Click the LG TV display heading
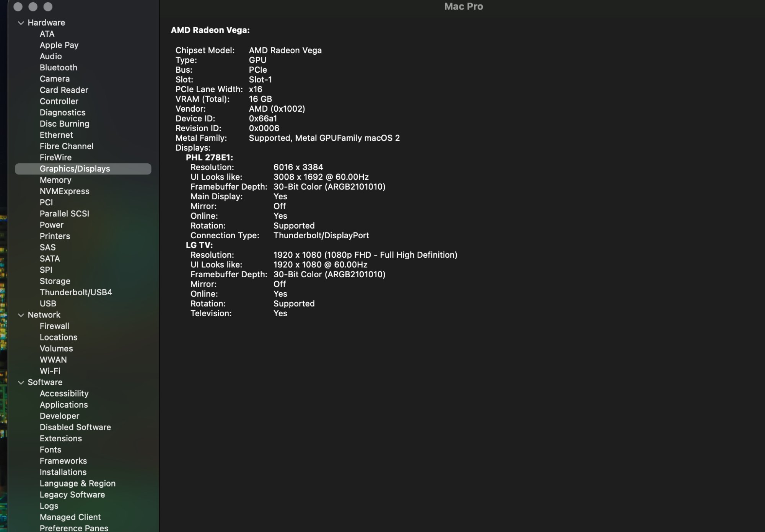Viewport: 765px width, 532px height. (199, 245)
